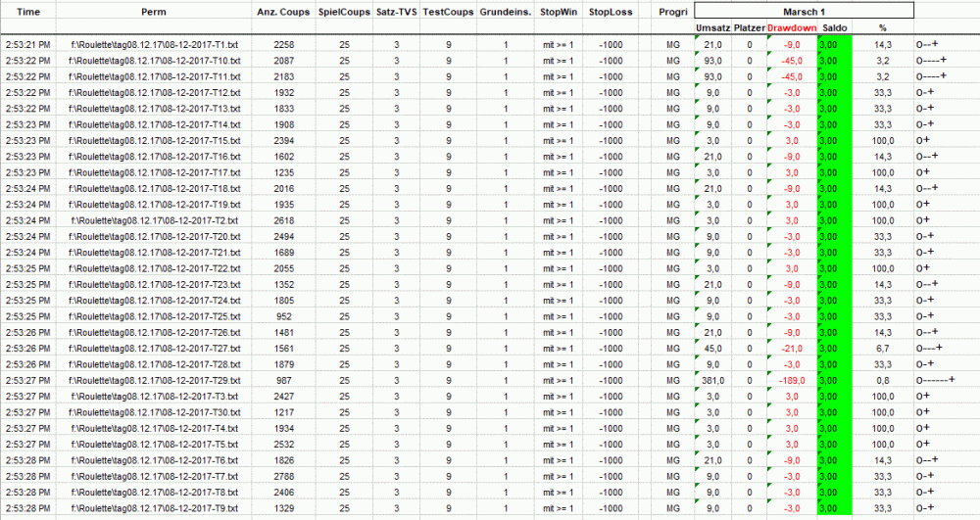Select the Satz-TVS column header
This screenshot has height=520, width=980.
point(396,12)
